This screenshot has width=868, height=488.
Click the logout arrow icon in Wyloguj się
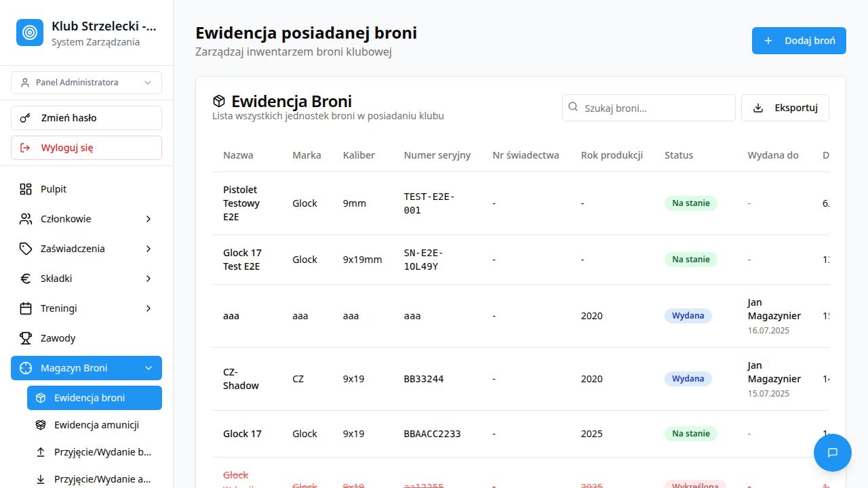[25, 148]
